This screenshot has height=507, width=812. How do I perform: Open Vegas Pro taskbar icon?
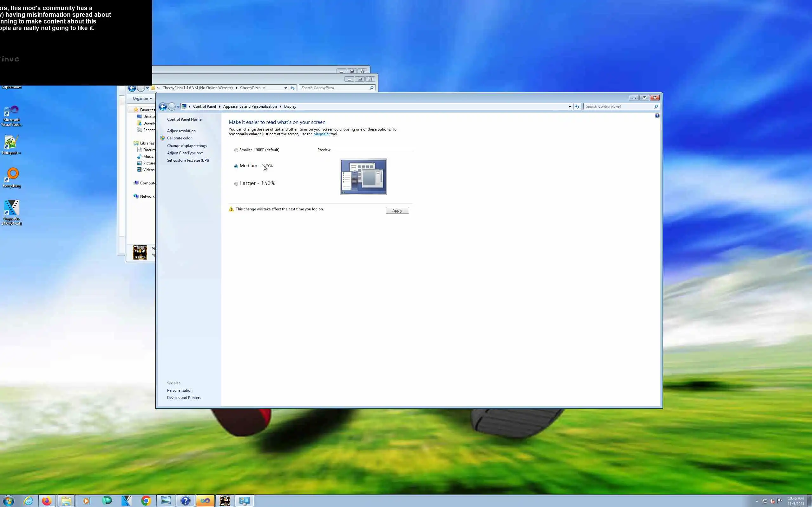coord(127,501)
